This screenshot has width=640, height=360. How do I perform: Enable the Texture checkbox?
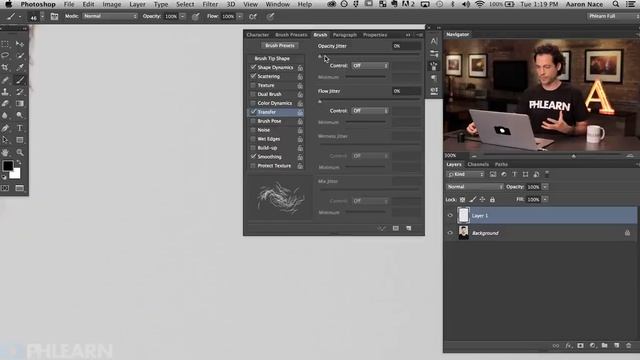253,85
